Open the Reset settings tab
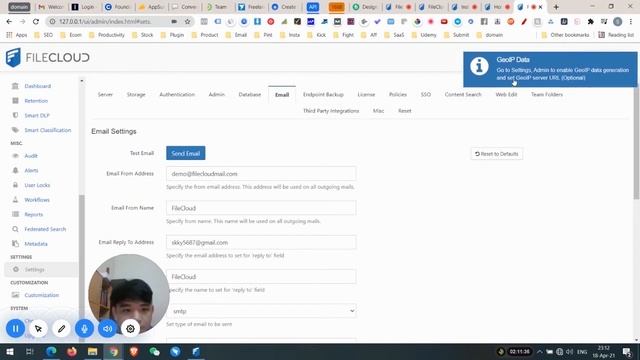Image resolution: width=640 pixels, height=360 pixels. point(404,111)
